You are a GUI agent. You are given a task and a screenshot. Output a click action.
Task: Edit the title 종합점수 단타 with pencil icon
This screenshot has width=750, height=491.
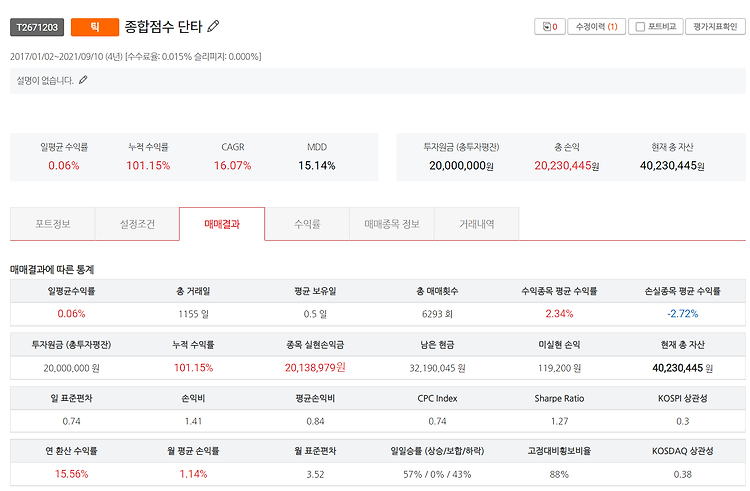[x=213, y=26]
